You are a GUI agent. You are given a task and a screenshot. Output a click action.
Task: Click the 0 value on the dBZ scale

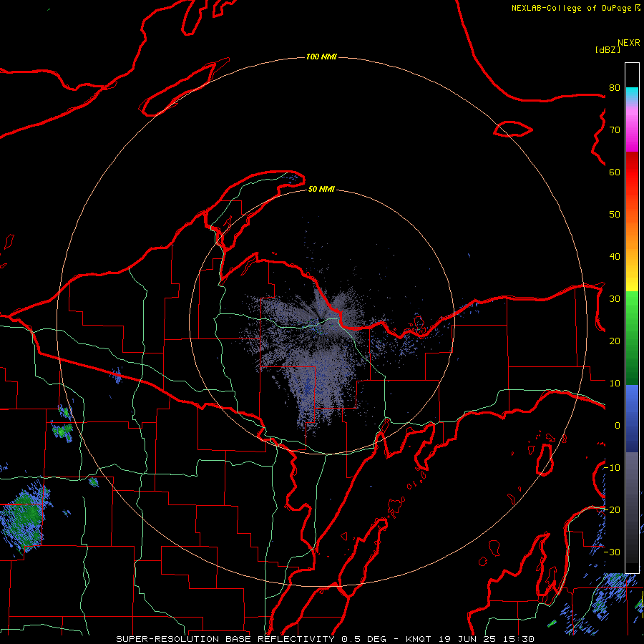[618, 426]
